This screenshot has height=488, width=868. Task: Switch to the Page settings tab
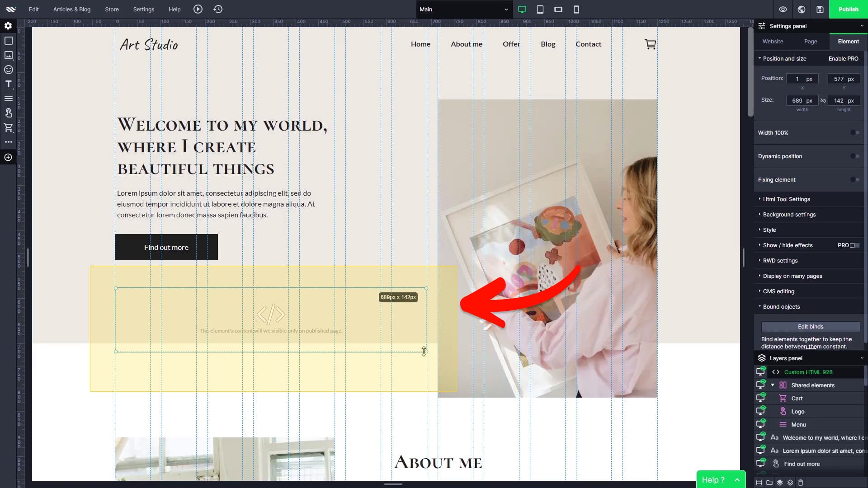811,41
